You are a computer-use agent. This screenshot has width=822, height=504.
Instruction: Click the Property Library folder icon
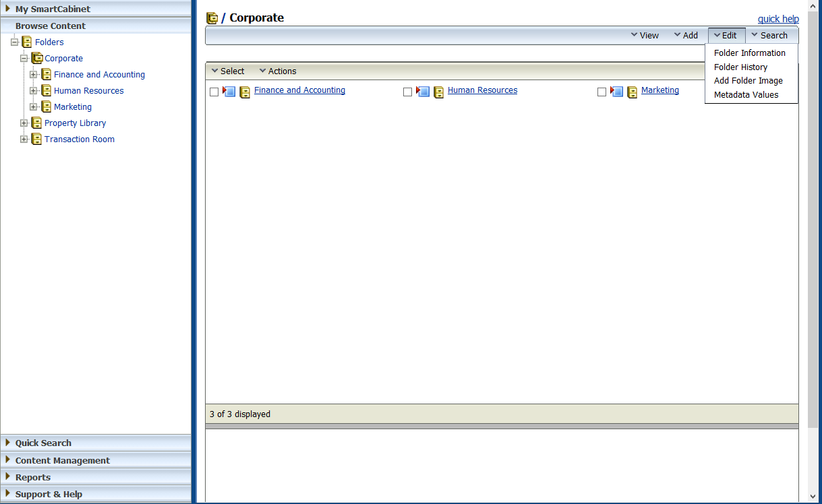pyautogui.click(x=36, y=123)
